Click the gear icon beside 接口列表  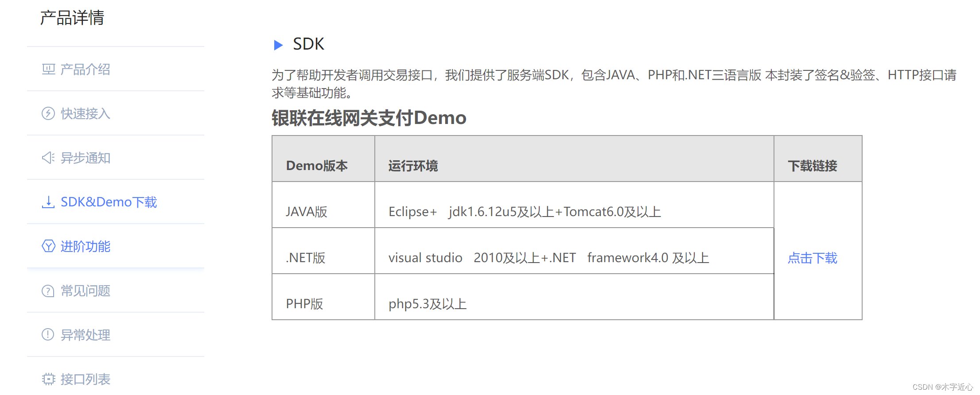pos(49,379)
